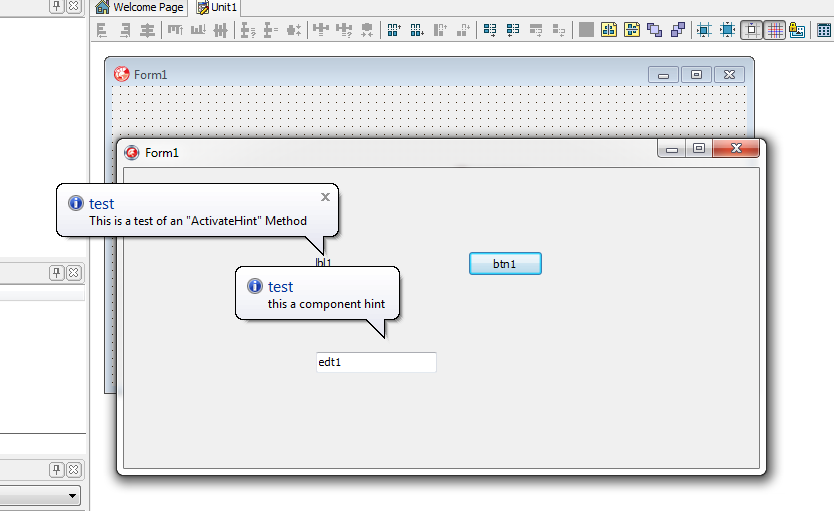
Task: Click the Lock Controls padlock icon
Action: click(797, 30)
